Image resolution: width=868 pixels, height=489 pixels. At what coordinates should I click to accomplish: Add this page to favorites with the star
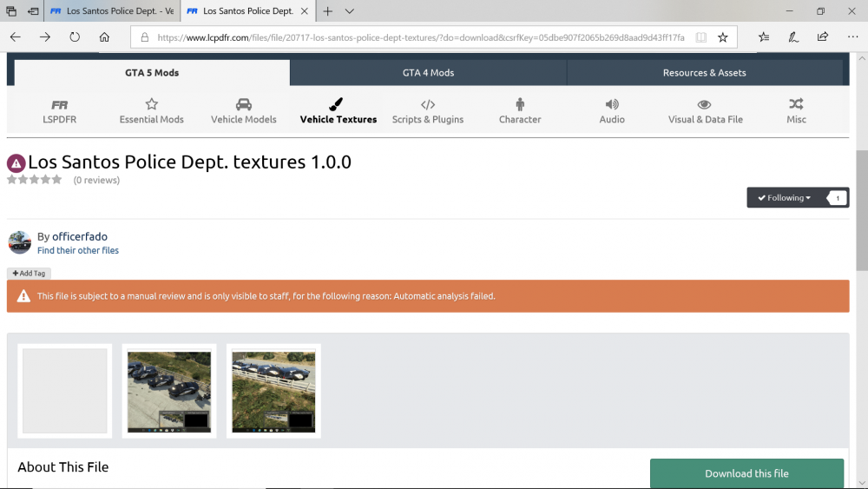pos(722,37)
